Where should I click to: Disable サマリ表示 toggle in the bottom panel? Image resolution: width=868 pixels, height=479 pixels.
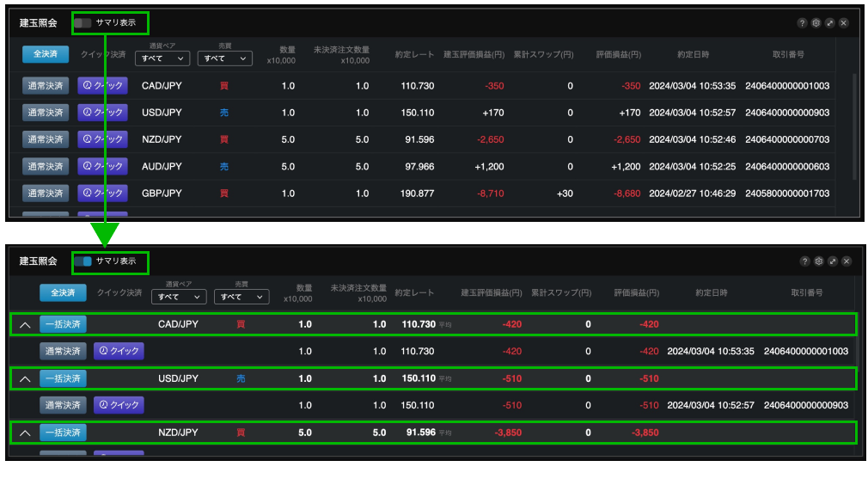click(83, 261)
